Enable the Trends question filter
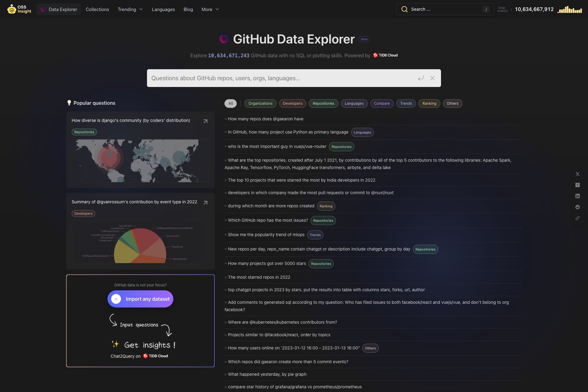Viewport: 588px width, 392px height. 406,104
